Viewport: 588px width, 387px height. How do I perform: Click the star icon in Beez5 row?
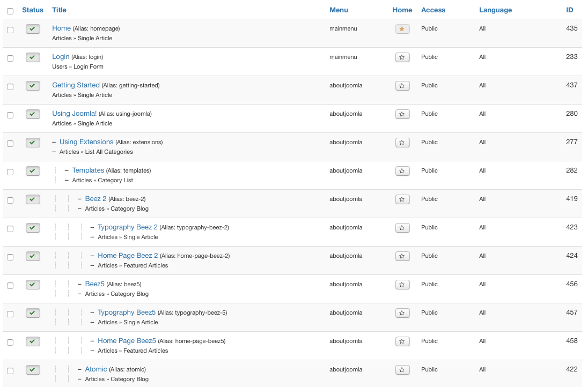(402, 285)
